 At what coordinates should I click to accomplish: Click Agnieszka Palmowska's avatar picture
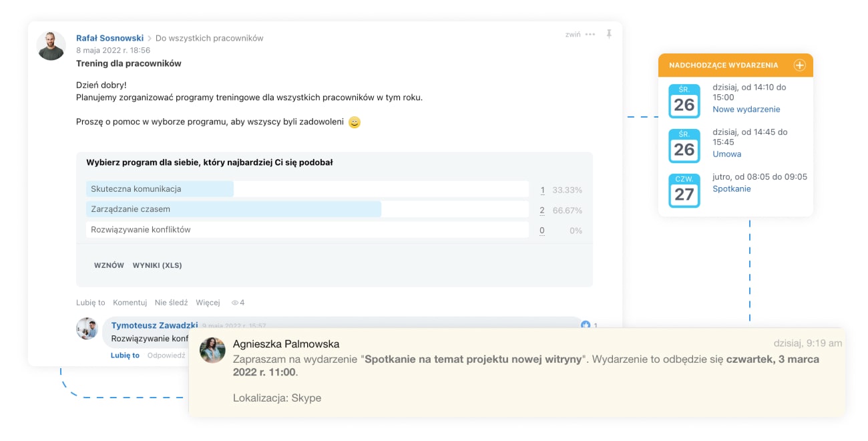point(212,350)
